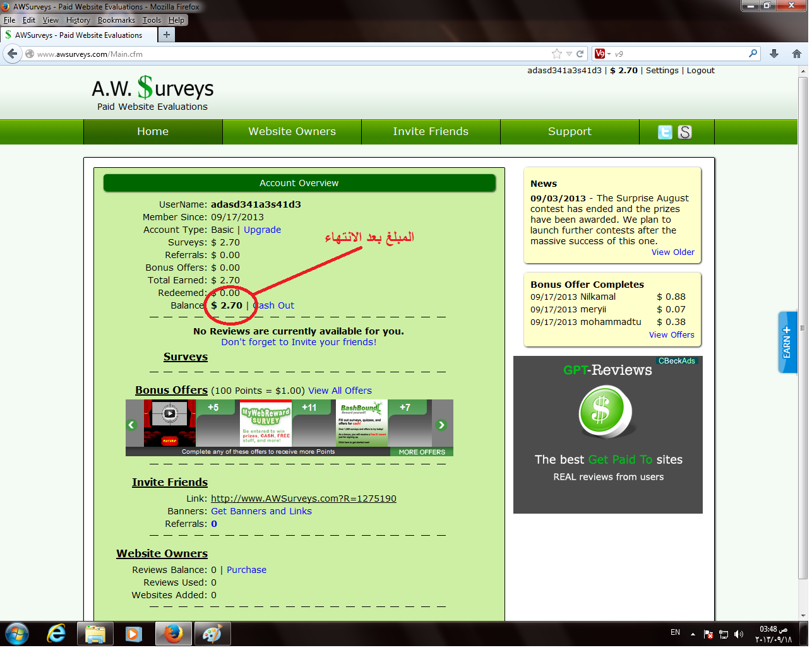Open Windows Media Player taskbar icon

134,634
